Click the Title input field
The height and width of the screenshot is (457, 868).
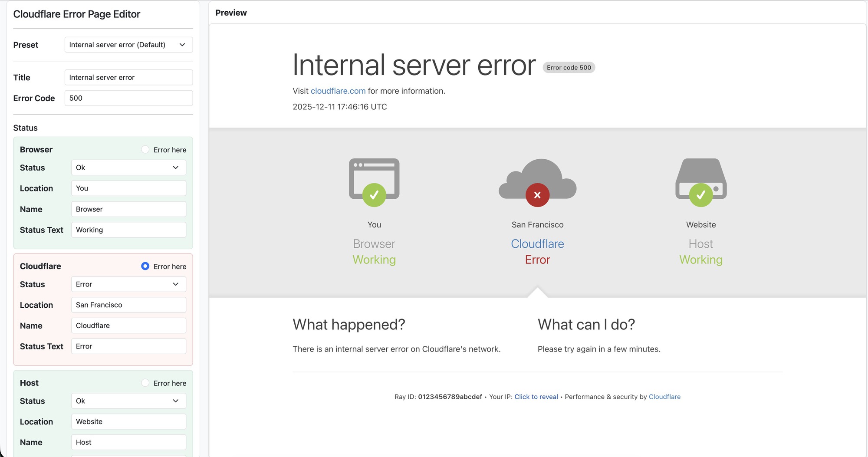coord(128,77)
